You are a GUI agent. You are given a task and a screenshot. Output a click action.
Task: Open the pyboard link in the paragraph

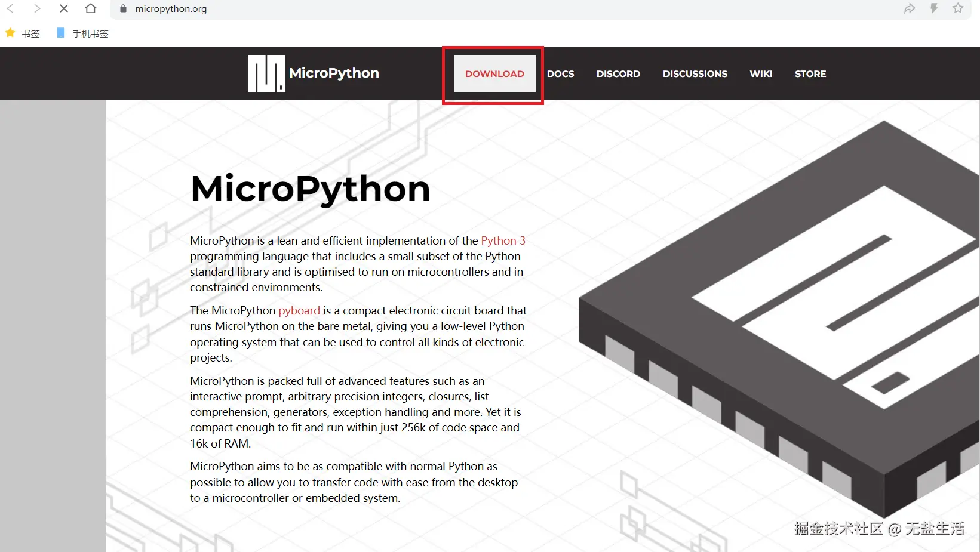(x=299, y=310)
